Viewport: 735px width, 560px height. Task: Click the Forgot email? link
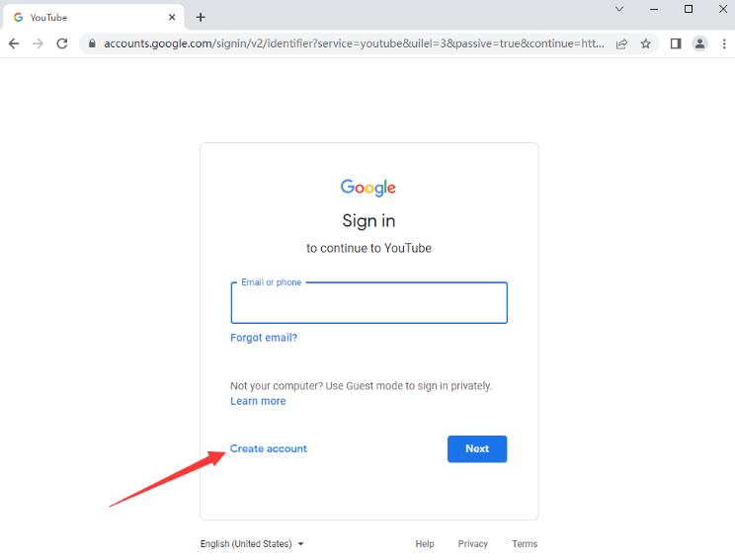(264, 338)
